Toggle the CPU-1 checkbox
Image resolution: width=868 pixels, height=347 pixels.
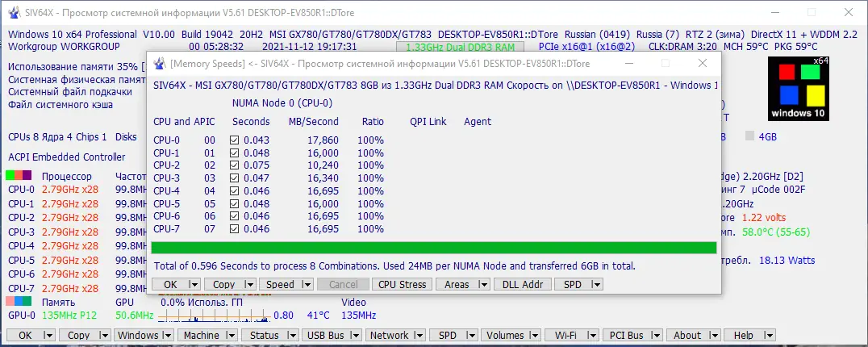(x=234, y=153)
